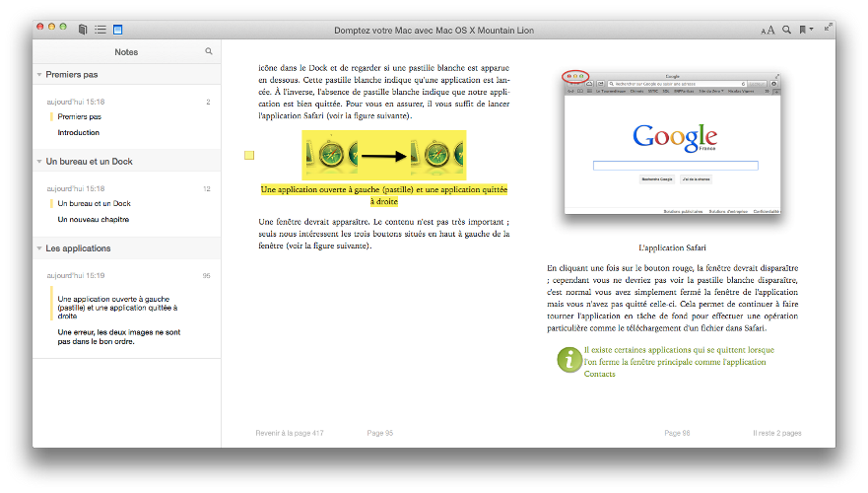The width and height of the screenshot is (868, 493).
Task: Collapse the Un bureau et un Dock section
Action: (x=39, y=161)
